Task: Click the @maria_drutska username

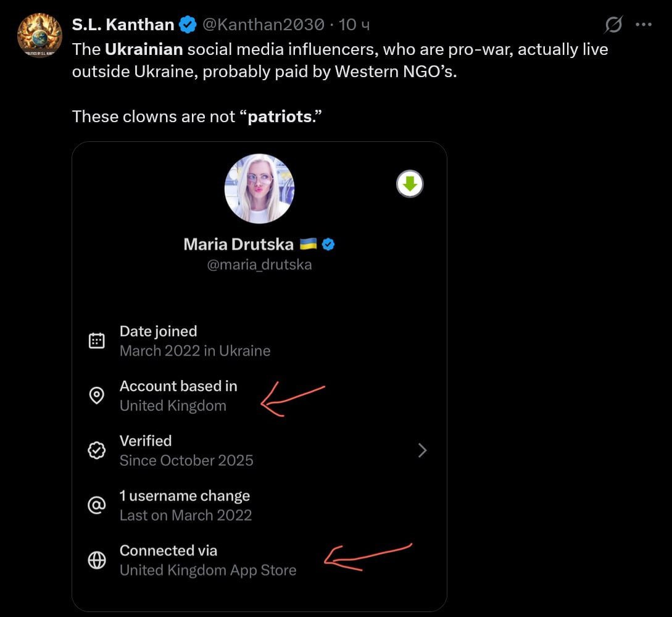Action: 259,265
